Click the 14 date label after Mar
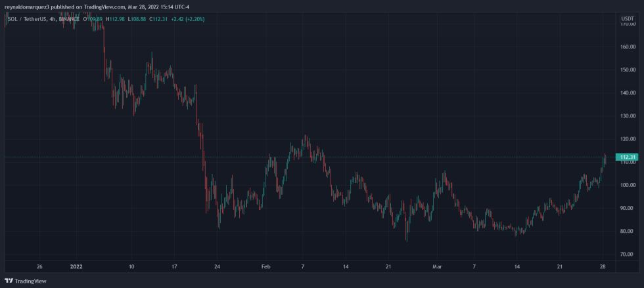Viewport: 644px width, 288px height. pos(518,267)
